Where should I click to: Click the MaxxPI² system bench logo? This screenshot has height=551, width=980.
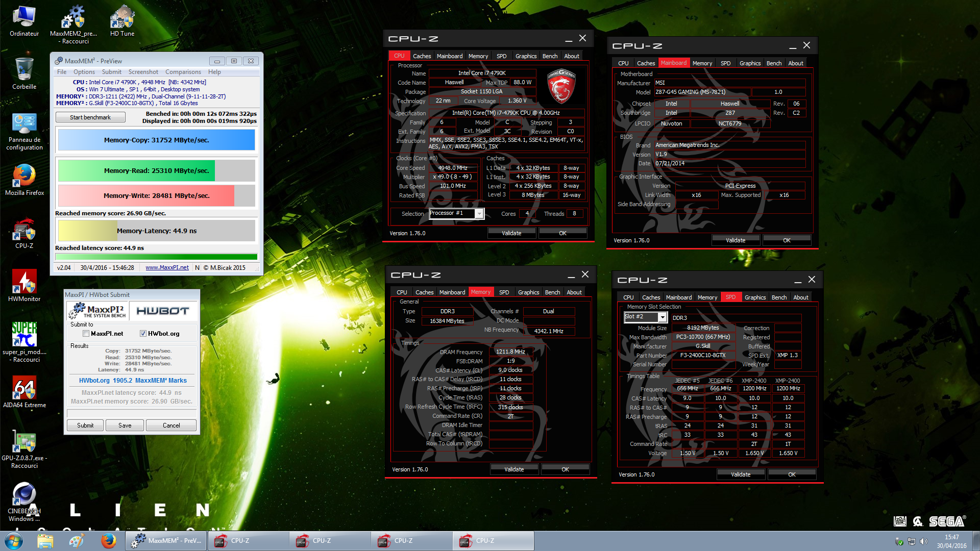[97, 311]
